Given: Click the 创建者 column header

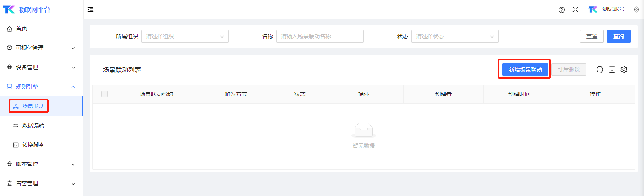Looking at the screenshot, I should 443,94.
